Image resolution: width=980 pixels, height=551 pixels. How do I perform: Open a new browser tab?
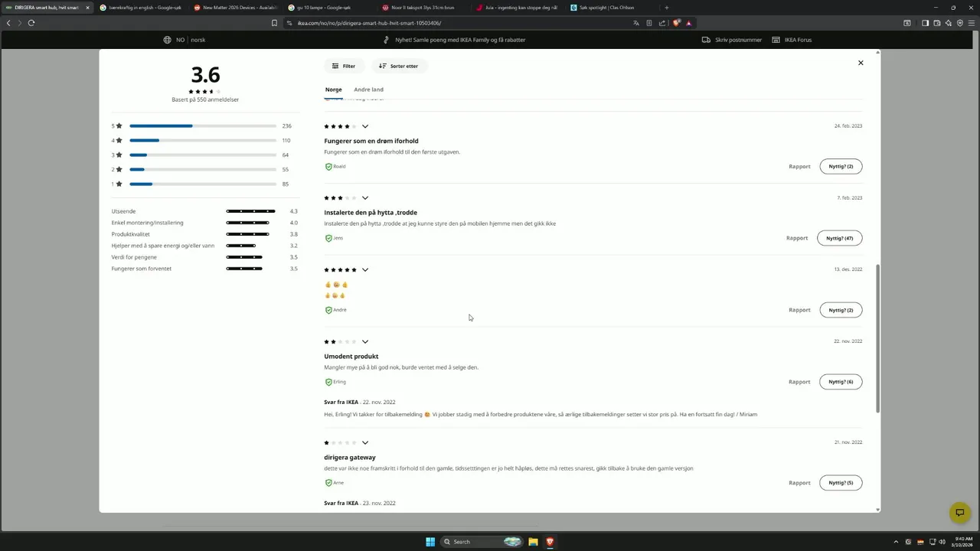[666, 8]
